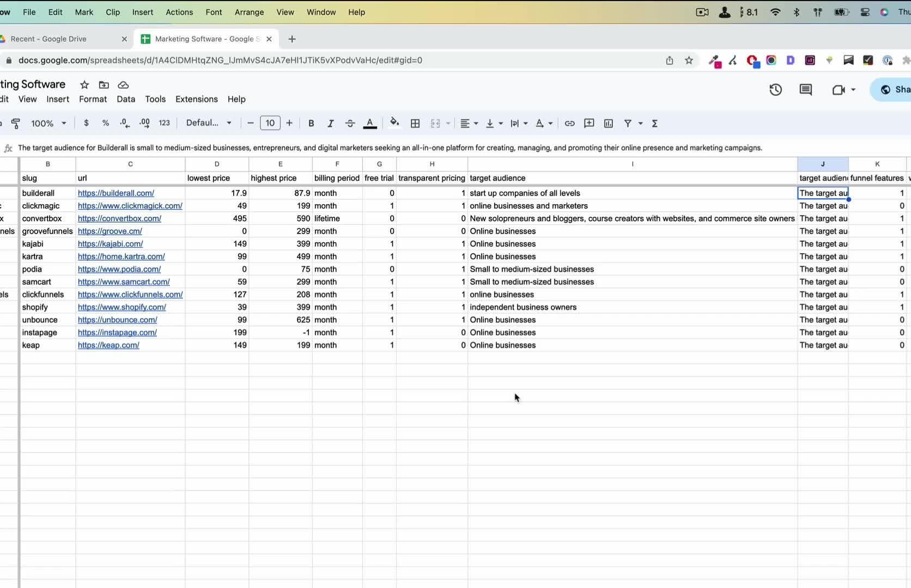Viewport: 911px width, 588px height.
Task: Open the clickmagick.com link
Action: coord(130,206)
